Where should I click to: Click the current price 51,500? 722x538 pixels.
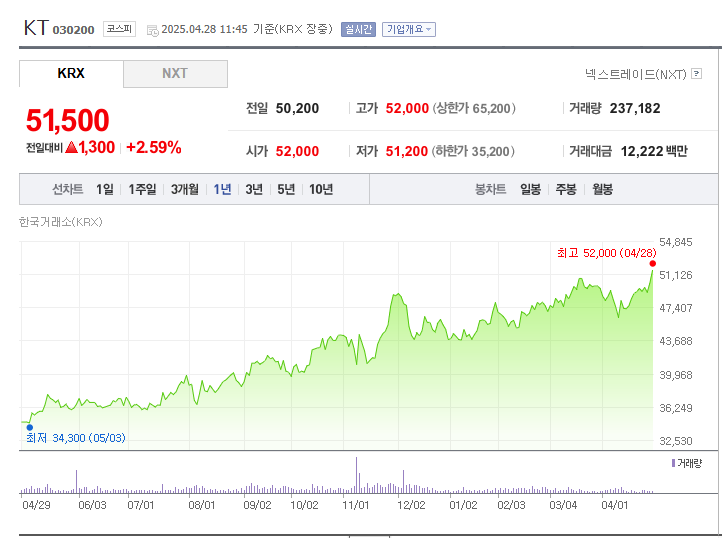68,120
